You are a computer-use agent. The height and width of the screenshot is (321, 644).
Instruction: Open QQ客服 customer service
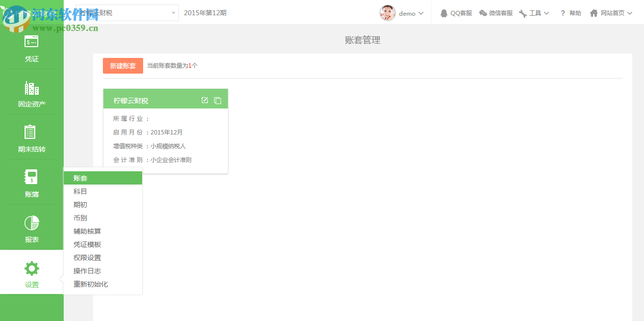[x=456, y=13]
